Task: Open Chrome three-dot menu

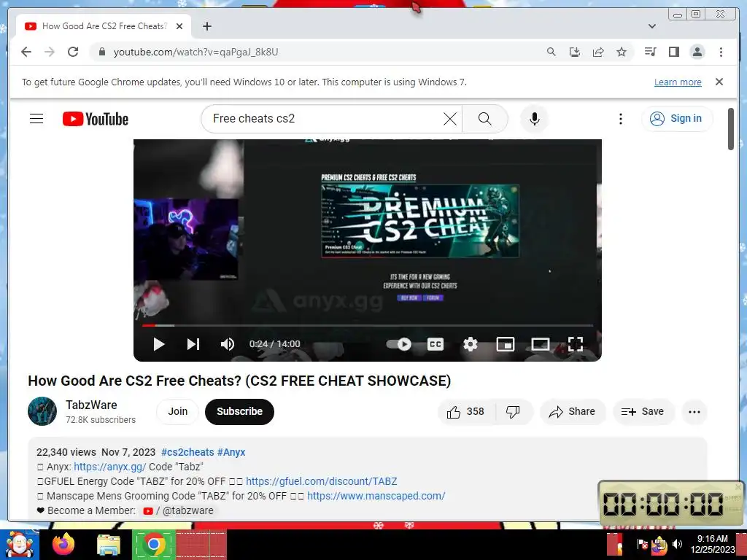Action: [x=721, y=52]
